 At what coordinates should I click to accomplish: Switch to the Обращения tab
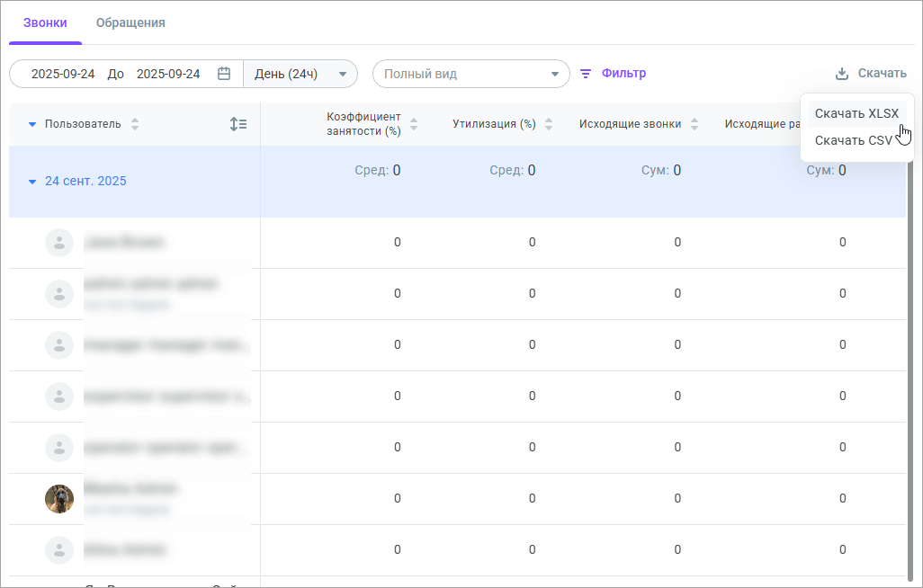pyautogui.click(x=130, y=22)
